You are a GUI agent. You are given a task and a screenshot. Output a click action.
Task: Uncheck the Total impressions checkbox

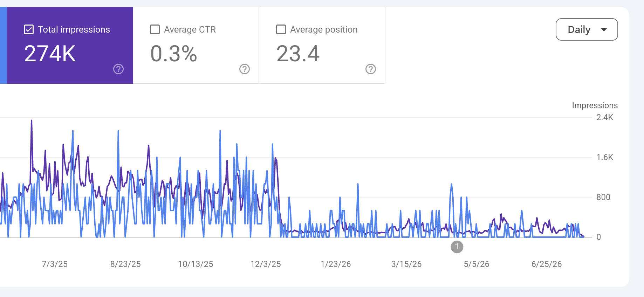pos(29,29)
